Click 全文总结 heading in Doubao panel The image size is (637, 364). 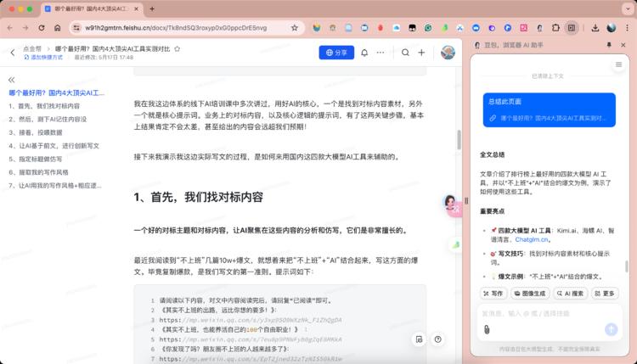pos(492,154)
